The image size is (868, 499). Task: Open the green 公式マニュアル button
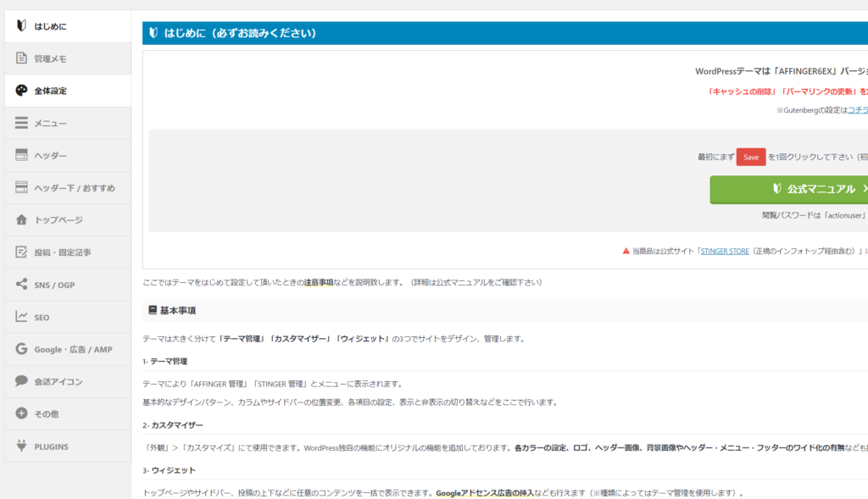[x=789, y=189]
